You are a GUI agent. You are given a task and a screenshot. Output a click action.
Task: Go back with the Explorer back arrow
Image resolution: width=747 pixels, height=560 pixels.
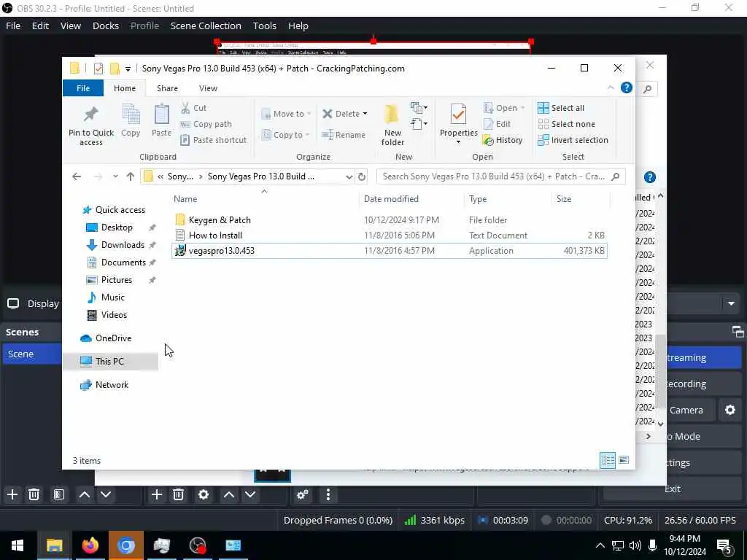pyautogui.click(x=76, y=176)
